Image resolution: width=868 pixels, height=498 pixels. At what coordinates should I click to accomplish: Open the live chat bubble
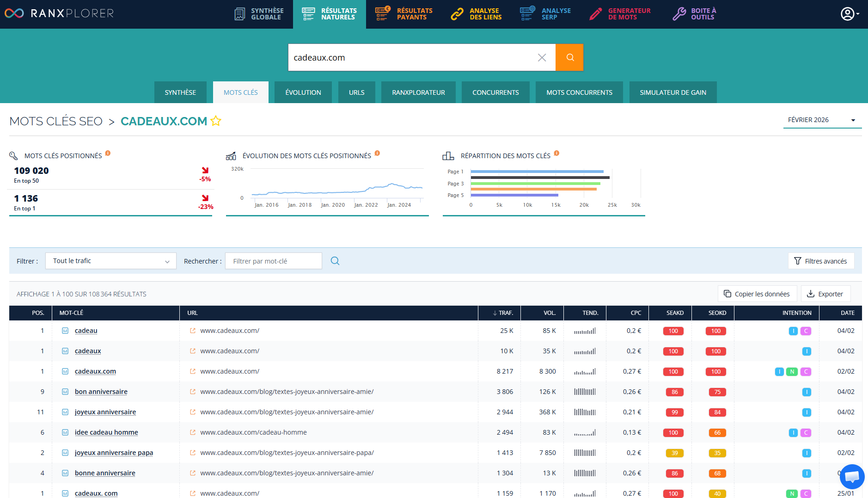pos(852,476)
